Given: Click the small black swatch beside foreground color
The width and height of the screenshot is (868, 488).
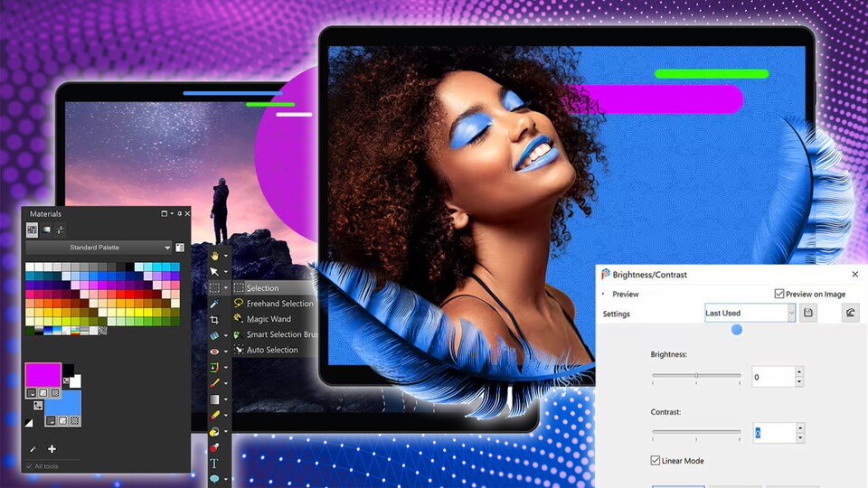Looking at the screenshot, I should pyautogui.click(x=68, y=370).
